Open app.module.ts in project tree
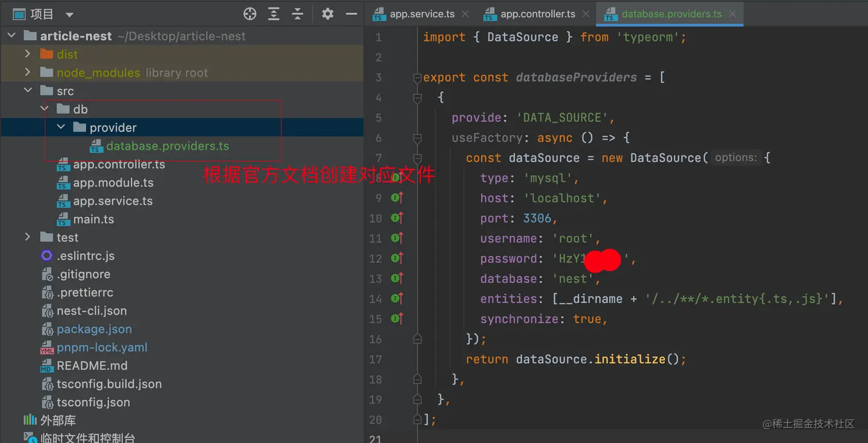 point(113,182)
